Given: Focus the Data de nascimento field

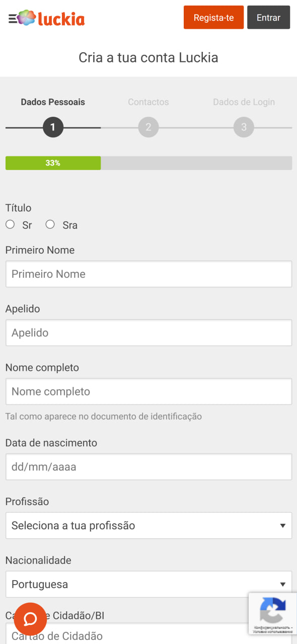Looking at the screenshot, I should click(148, 467).
